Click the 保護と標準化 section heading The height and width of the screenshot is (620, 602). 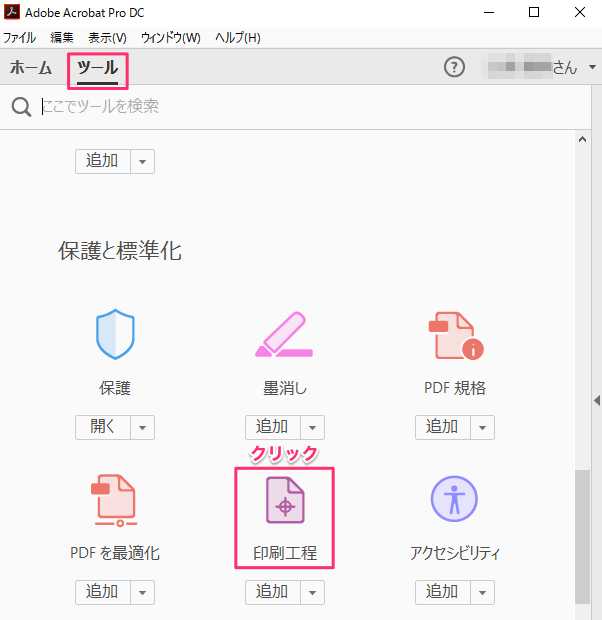[x=120, y=251]
